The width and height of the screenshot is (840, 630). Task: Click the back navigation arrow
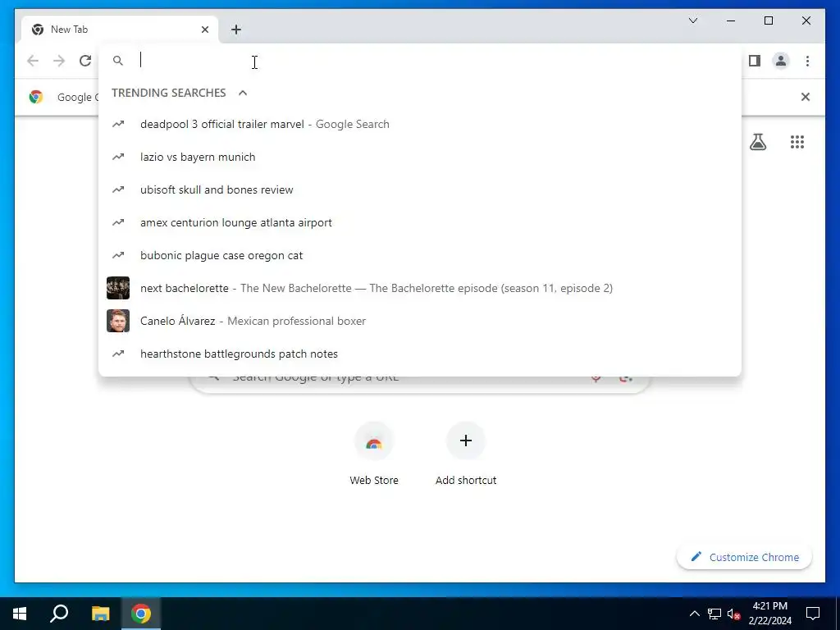coord(33,61)
